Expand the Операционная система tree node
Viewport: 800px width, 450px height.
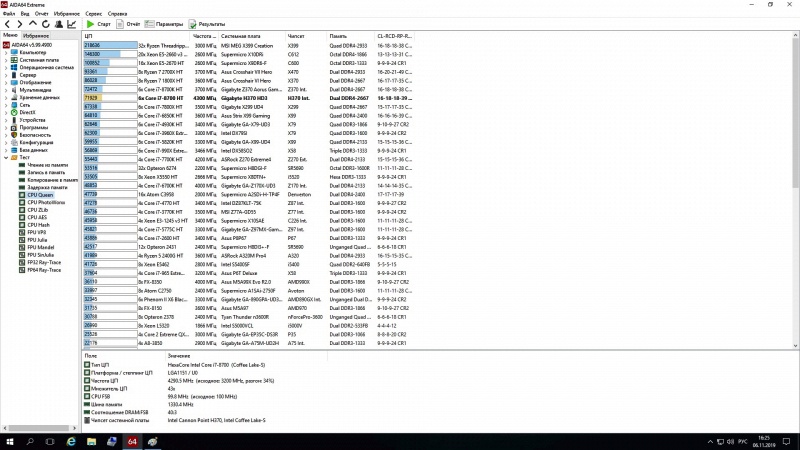[x=6, y=67]
